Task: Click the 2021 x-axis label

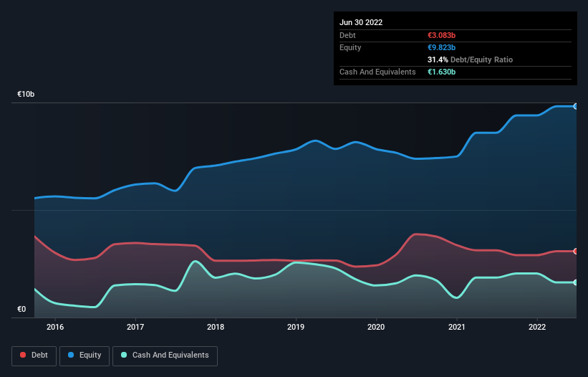Action: [457, 327]
